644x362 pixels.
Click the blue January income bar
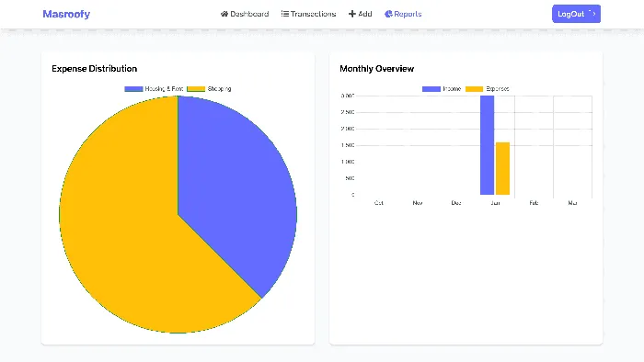[487, 145]
